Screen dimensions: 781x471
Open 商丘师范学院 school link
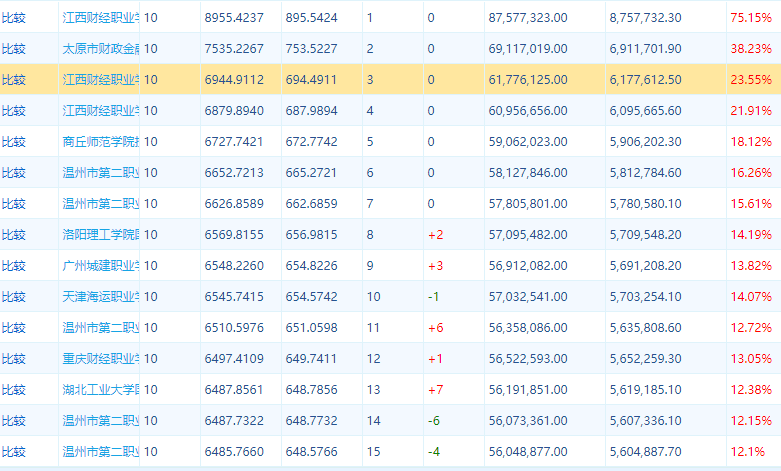[x=100, y=141]
